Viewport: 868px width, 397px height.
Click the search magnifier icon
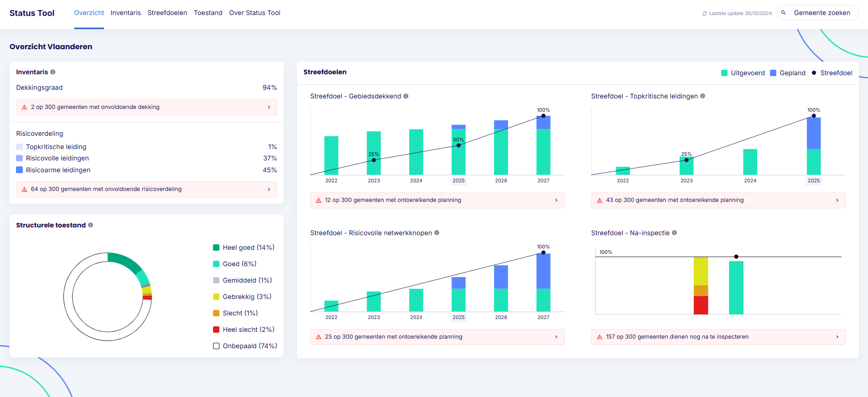784,13
